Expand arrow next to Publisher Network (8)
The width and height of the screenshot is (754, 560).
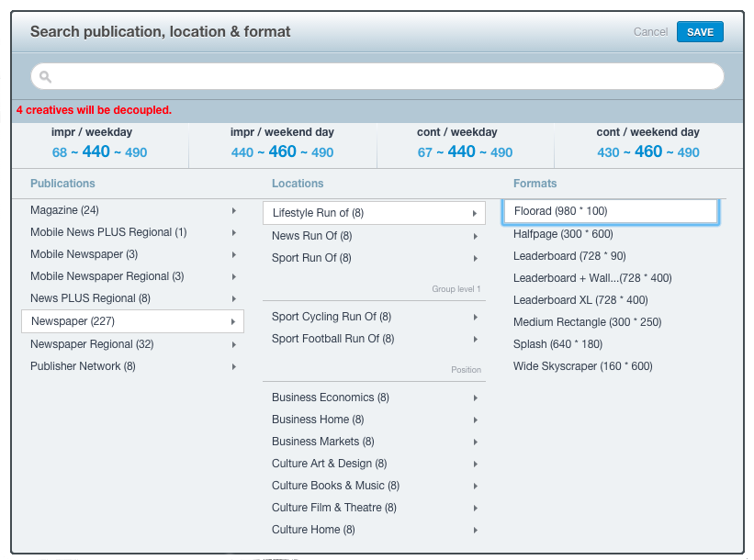(233, 367)
